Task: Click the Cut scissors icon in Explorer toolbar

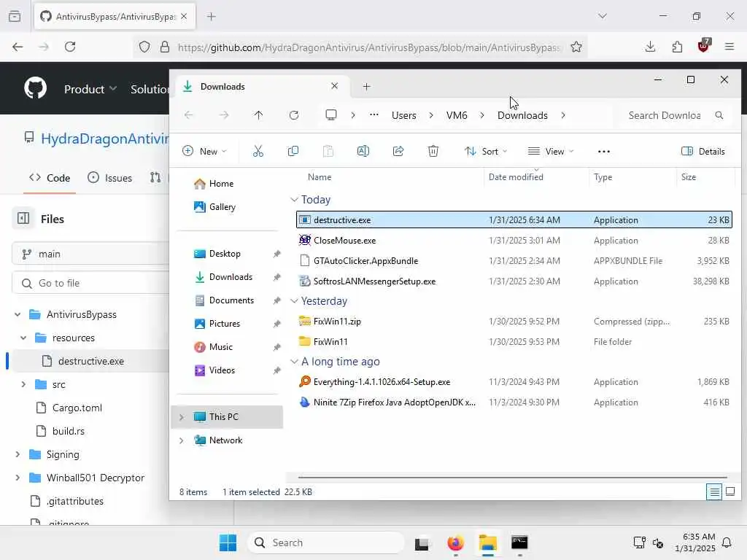Action: [258, 152]
